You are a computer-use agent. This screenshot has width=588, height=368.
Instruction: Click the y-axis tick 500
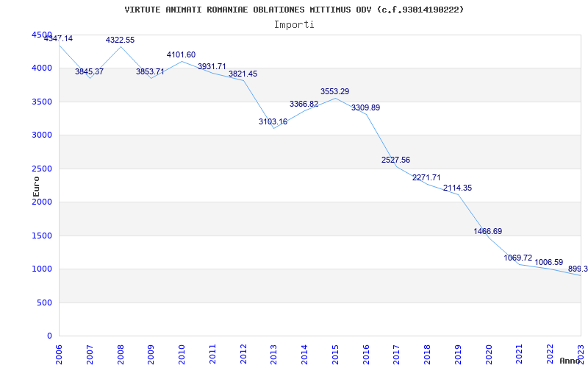(44, 302)
